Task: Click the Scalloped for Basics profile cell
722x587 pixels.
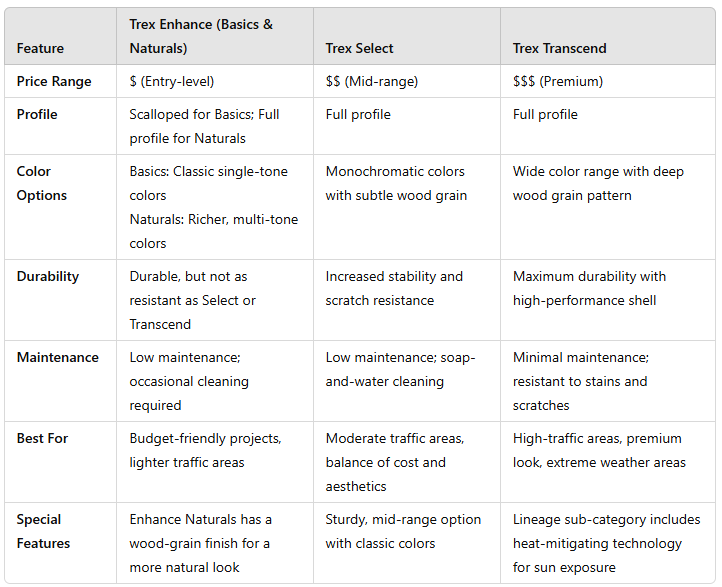Action: (204, 126)
